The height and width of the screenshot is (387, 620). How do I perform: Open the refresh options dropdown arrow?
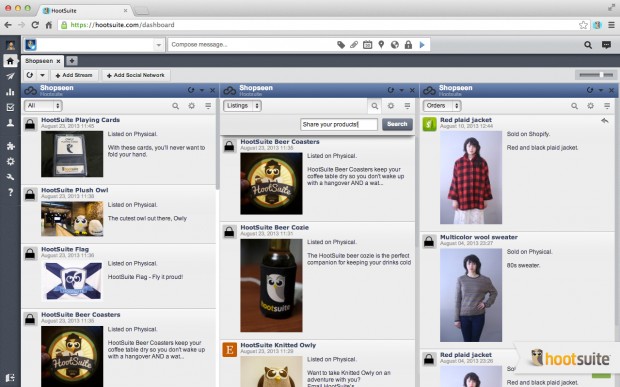(x=42, y=75)
